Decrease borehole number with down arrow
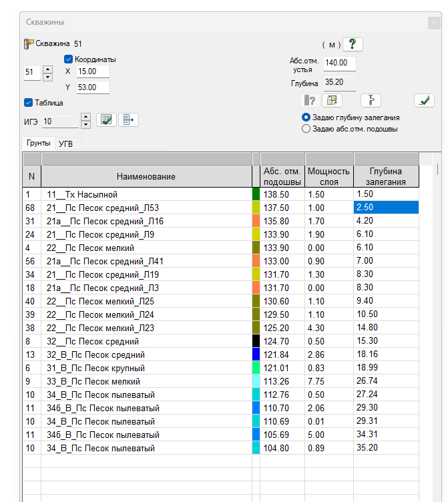Screen dimensions: 448x502 47,77
